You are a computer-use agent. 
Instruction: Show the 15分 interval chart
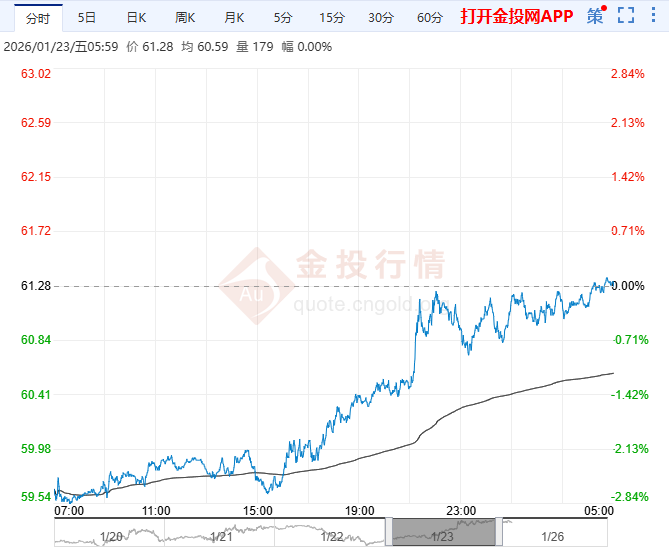coord(332,18)
